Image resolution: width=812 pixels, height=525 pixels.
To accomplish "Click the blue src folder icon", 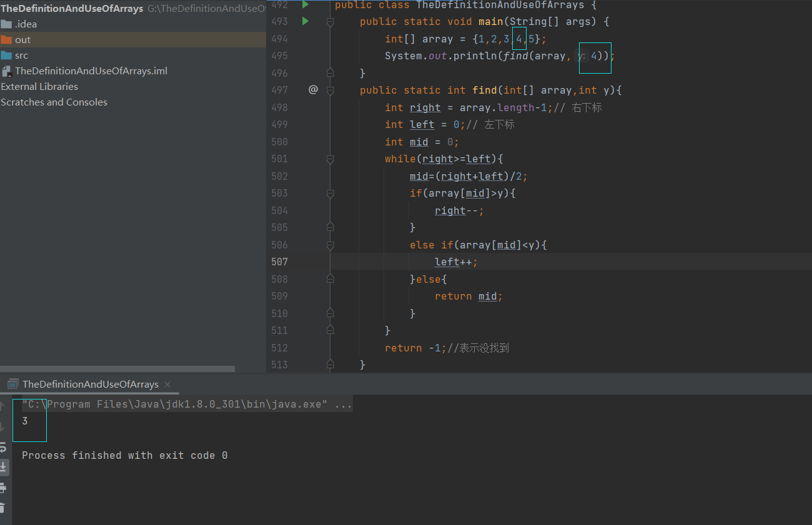I will pyautogui.click(x=6, y=55).
